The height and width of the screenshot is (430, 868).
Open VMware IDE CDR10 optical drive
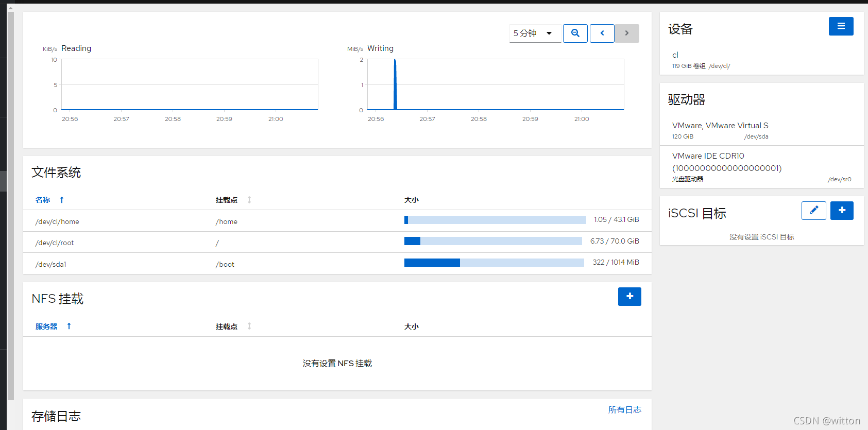click(x=761, y=167)
